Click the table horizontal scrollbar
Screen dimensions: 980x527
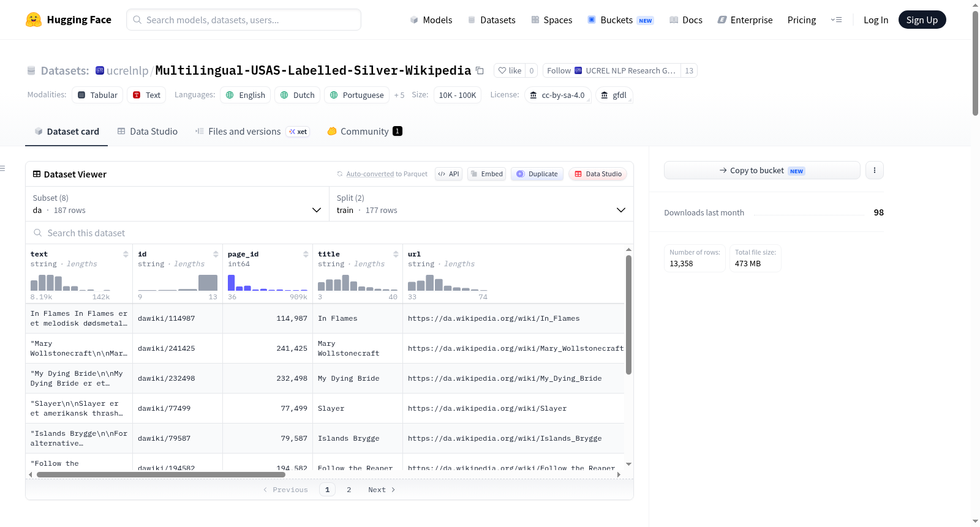[x=161, y=474]
